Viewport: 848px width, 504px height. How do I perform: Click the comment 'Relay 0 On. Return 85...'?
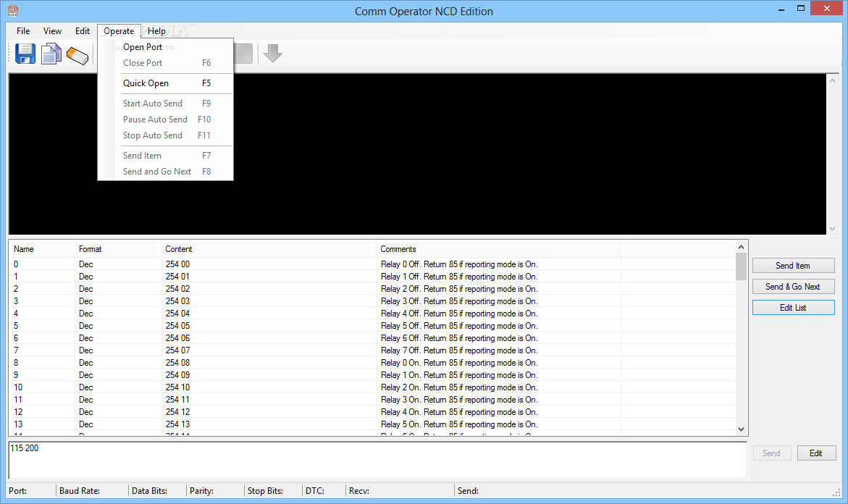pos(459,362)
